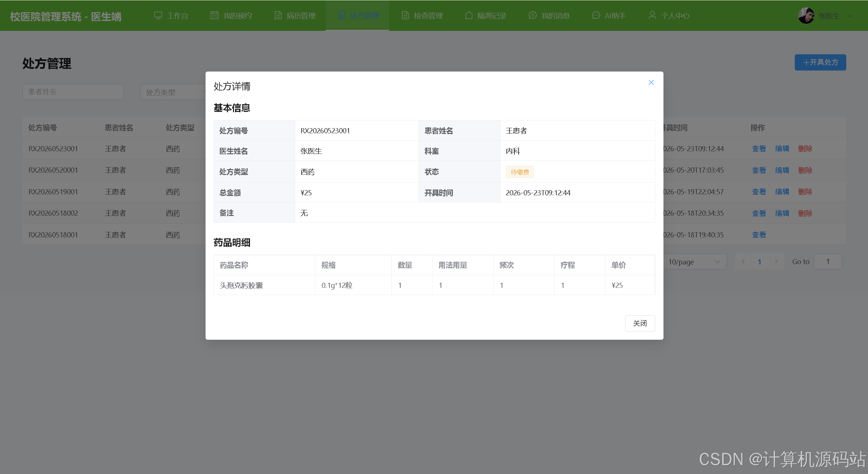868x474 pixels.
Task: Click the 校医院管理系统 - 医生端 title
Action: [66, 17]
